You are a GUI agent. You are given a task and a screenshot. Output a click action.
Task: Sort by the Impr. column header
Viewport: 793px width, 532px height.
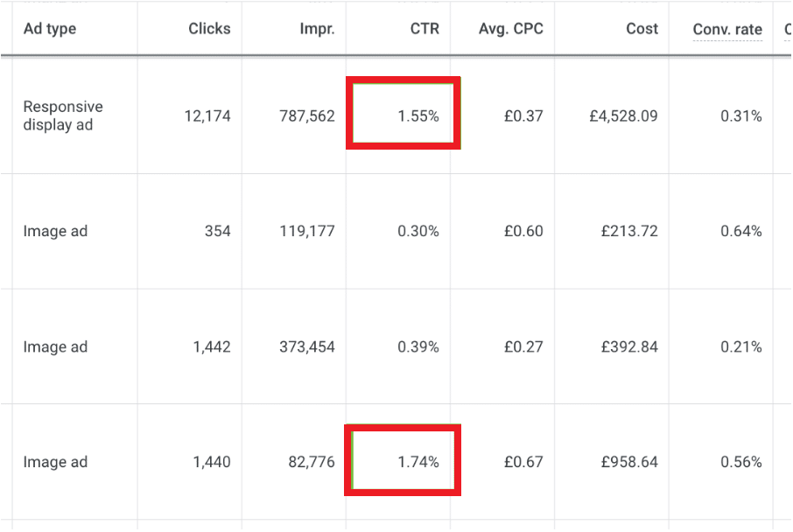(317, 29)
